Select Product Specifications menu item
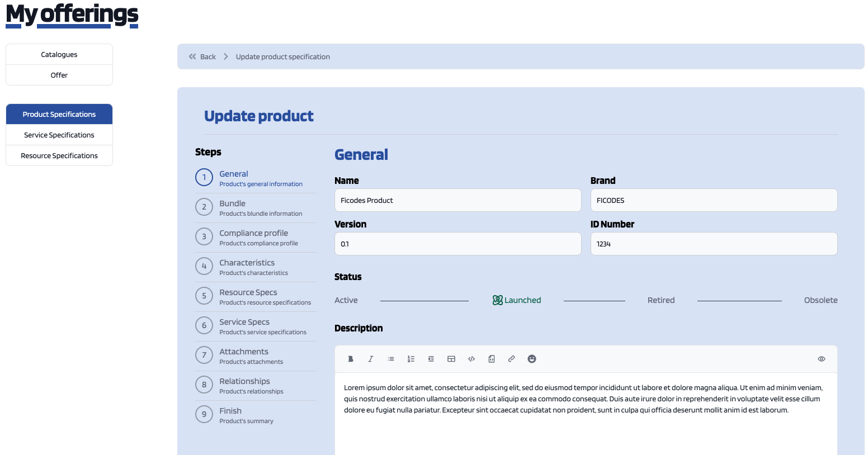This screenshot has height=455, width=868. coord(59,114)
